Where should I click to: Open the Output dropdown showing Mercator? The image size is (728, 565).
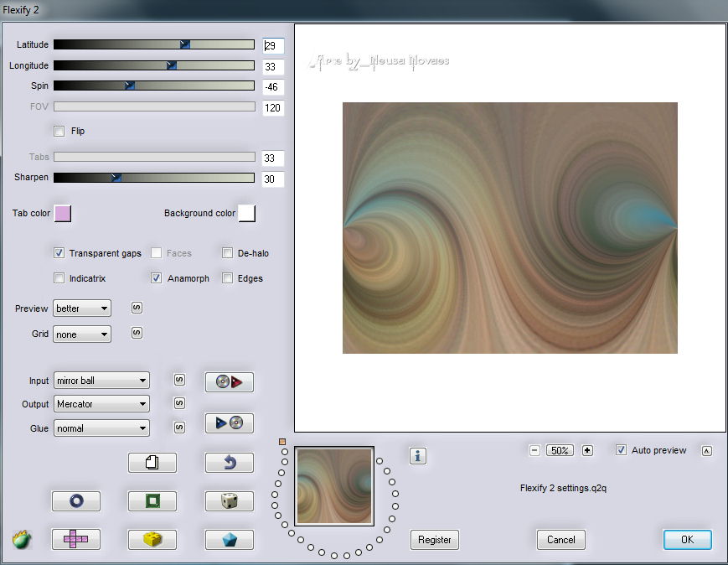(x=101, y=404)
